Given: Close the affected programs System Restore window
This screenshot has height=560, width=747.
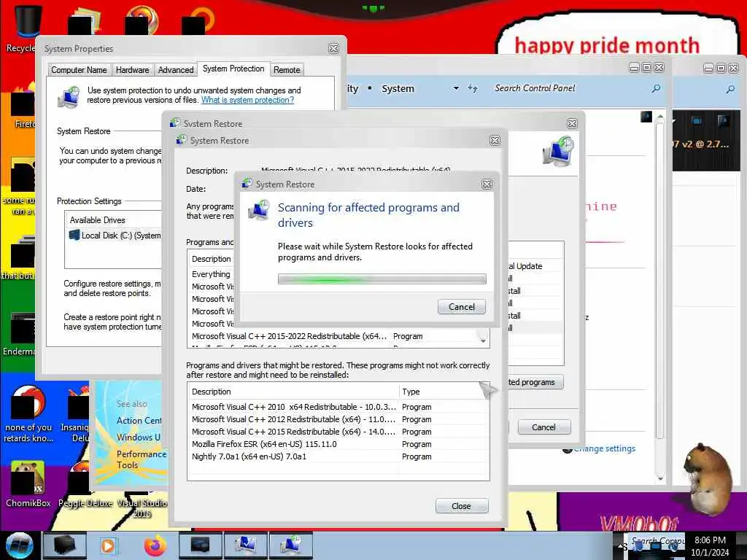Looking at the screenshot, I should [x=495, y=141].
